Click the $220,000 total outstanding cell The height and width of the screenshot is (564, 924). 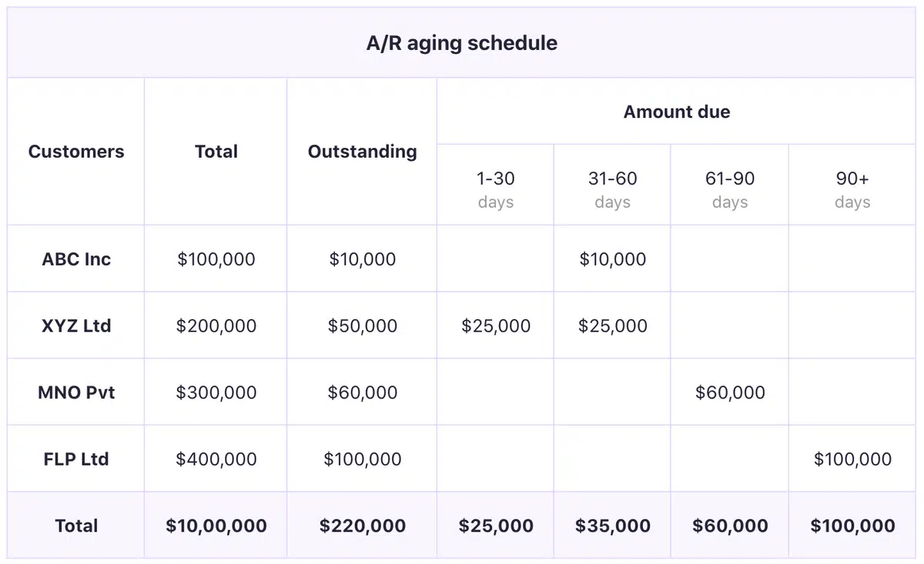362,526
